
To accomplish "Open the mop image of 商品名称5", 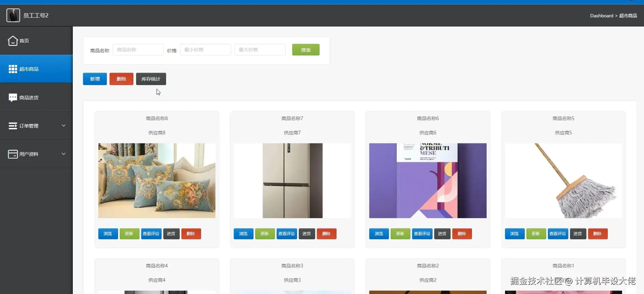I will tap(563, 180).
